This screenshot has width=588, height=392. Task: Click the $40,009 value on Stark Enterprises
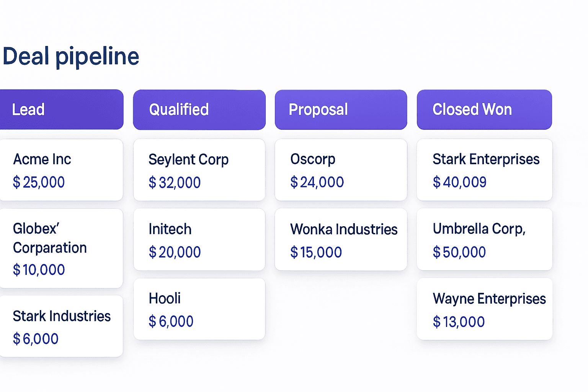point(460,183)
